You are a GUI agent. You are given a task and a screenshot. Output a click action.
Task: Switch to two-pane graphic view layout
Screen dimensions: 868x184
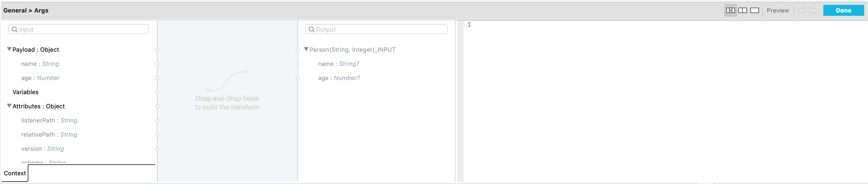[x=742, y=10]
